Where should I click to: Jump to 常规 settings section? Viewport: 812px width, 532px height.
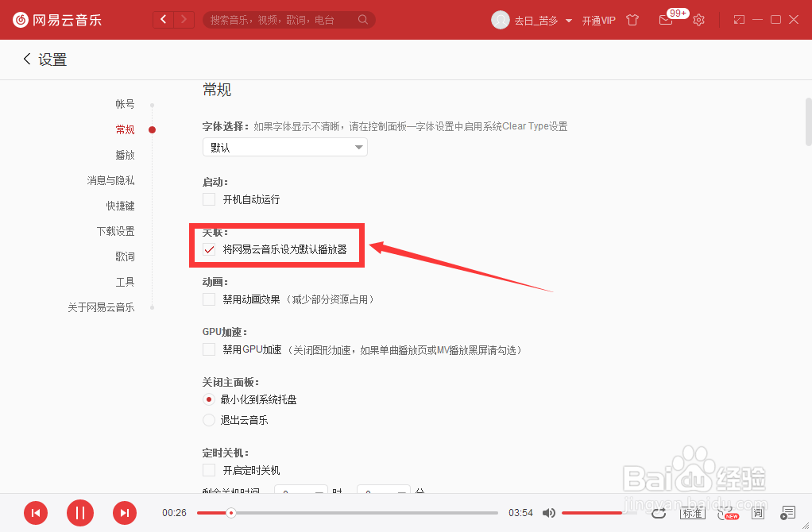pyautogui.click(x=125, y=129)
